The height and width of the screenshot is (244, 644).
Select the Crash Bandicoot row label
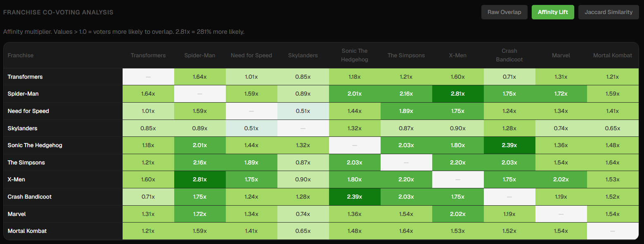click(30, 197)
